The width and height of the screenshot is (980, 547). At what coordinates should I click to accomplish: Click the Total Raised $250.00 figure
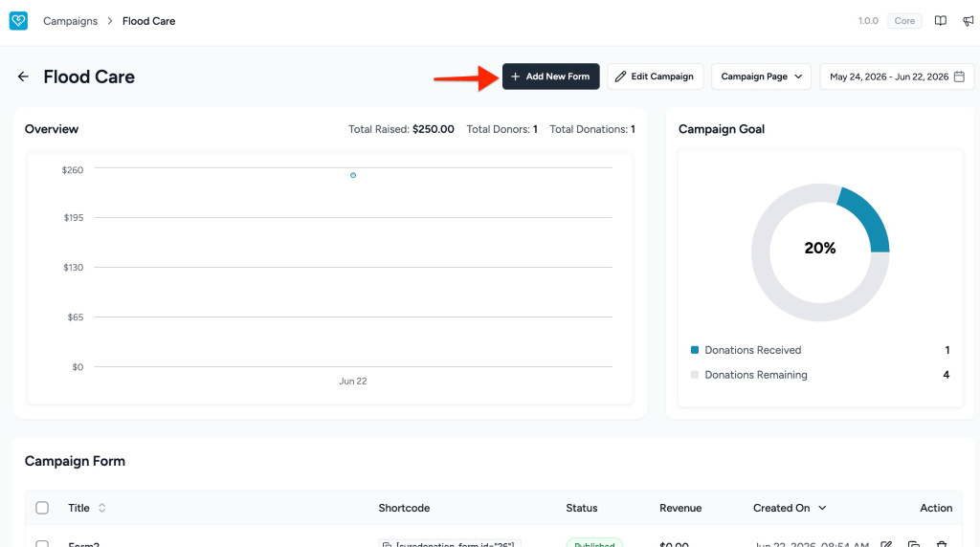401,129
